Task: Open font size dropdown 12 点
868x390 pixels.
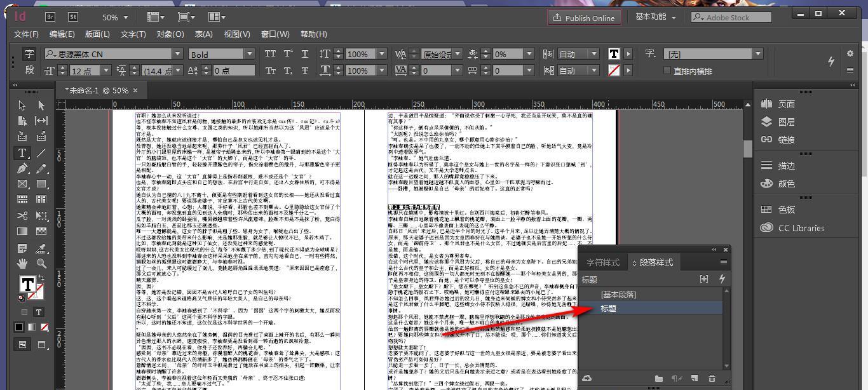Action: point(105,71)
